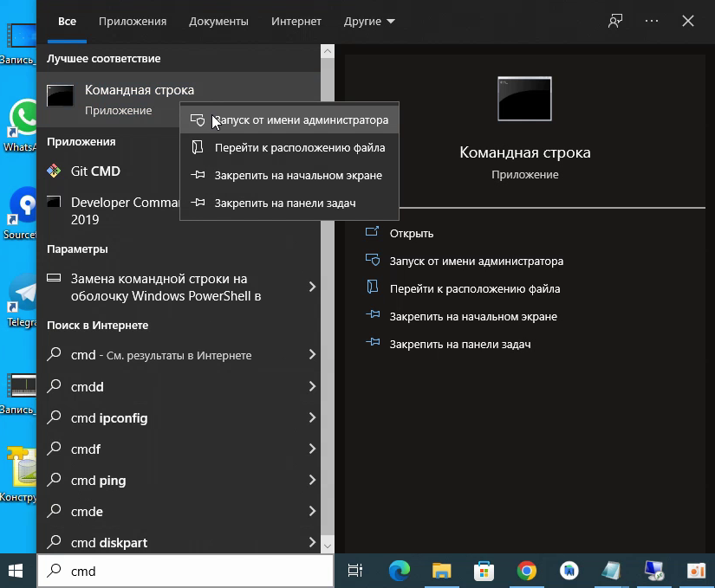Image resolution: width=715 pixels, height=588 pixels.
Task: Click Перейти к расположению файла in details pane
Action: (x=475, y=289)
